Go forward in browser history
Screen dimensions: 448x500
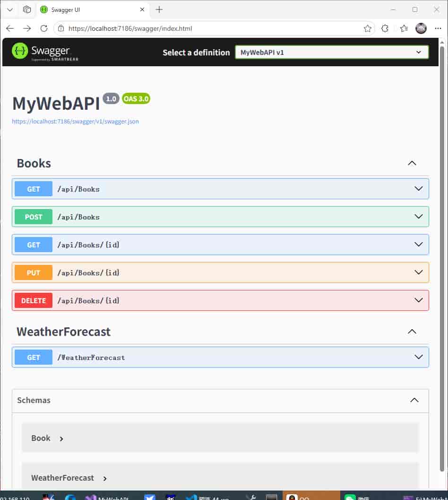[x=27, y=28]
